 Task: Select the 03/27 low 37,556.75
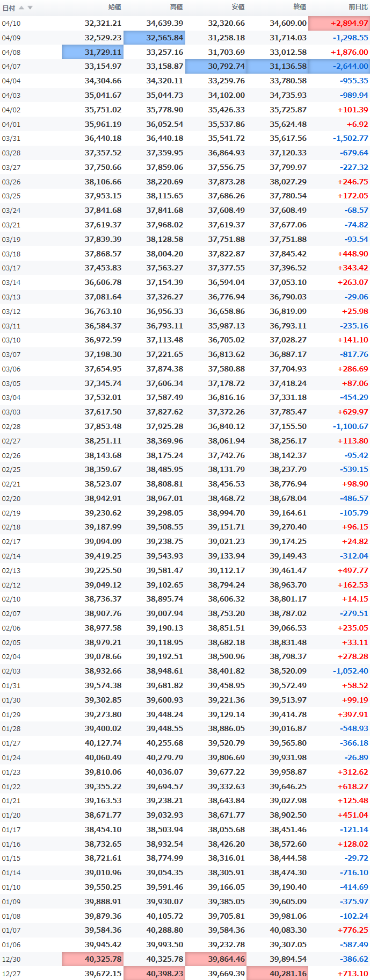point(227,167)
